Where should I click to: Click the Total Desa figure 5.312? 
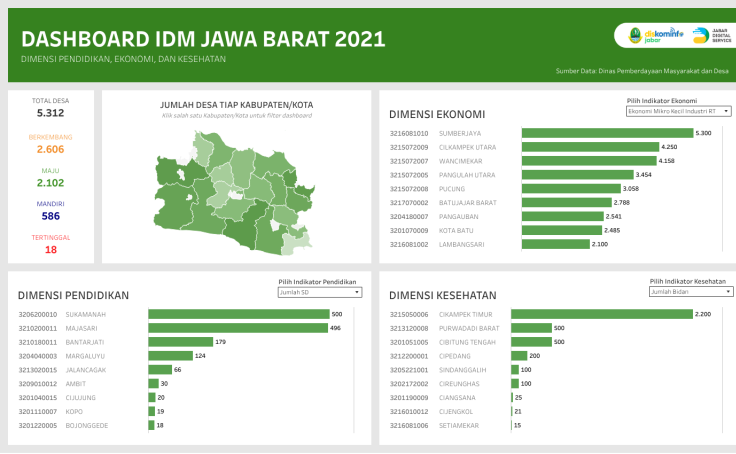pos(50,114)
